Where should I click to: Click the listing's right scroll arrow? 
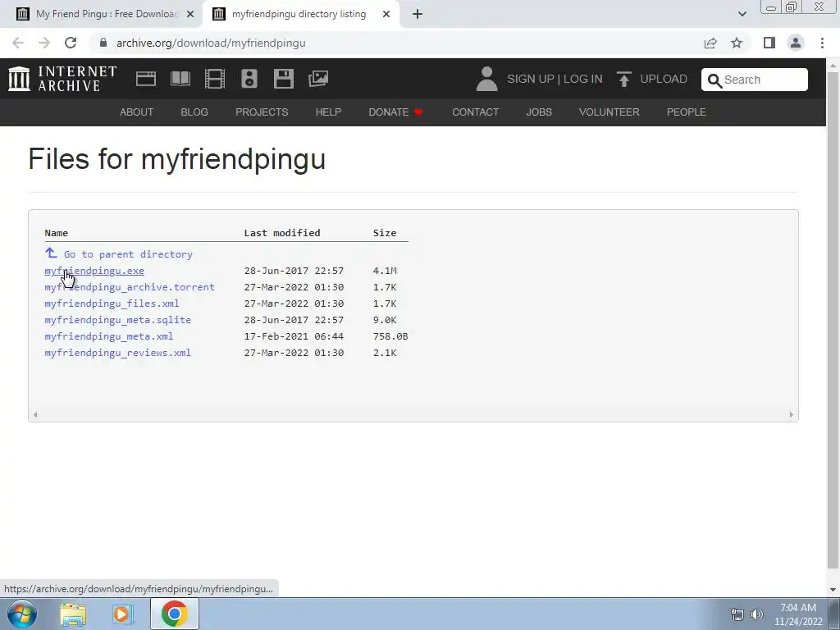tap(792, 414)
